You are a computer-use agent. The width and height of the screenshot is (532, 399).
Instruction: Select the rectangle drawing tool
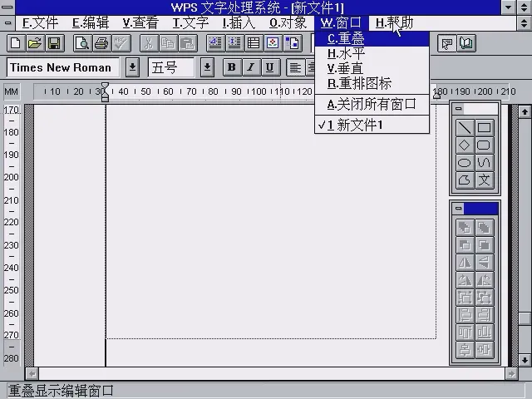tap(484, 128)
